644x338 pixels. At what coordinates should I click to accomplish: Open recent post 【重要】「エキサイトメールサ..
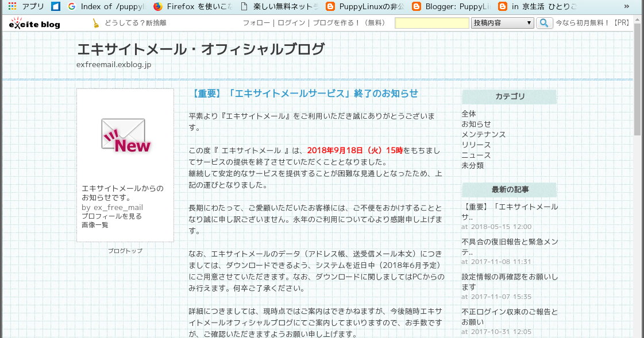click(510, 212)
